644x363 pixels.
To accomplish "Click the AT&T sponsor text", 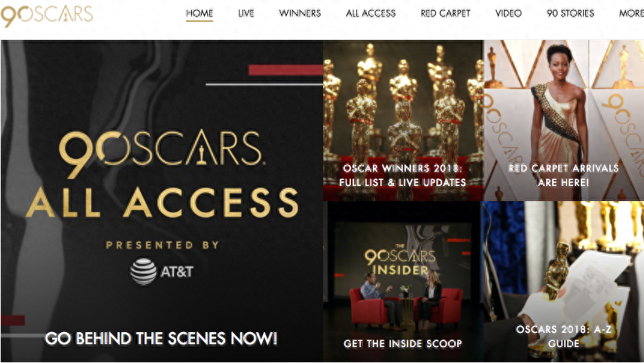I will pos(176,272).
